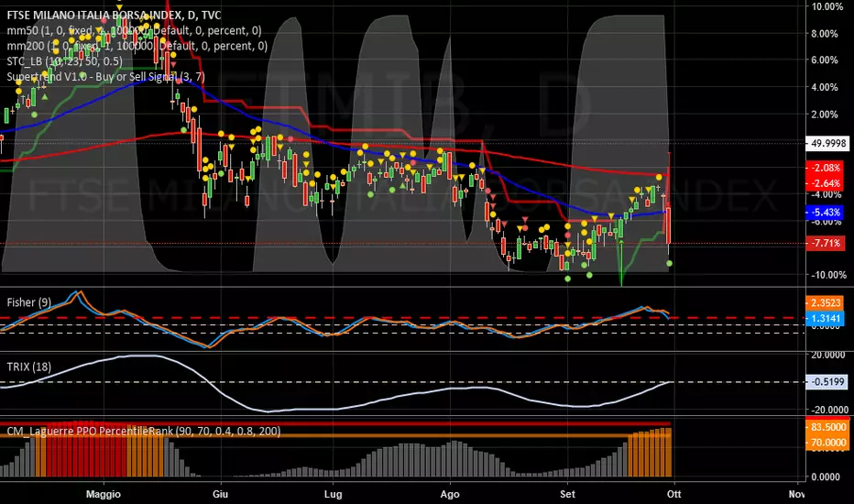The image size is (854, 504).
Task: Click the blue 1.3141 Fisher value tag
Action: pyautogui.click(x=825, y=318)
